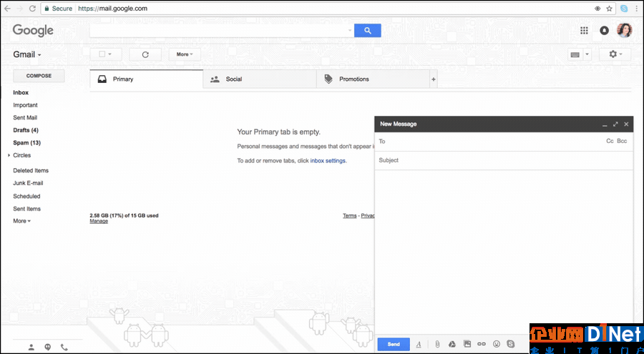
Task: Click the Manage storage link
Action: (99, 221)
